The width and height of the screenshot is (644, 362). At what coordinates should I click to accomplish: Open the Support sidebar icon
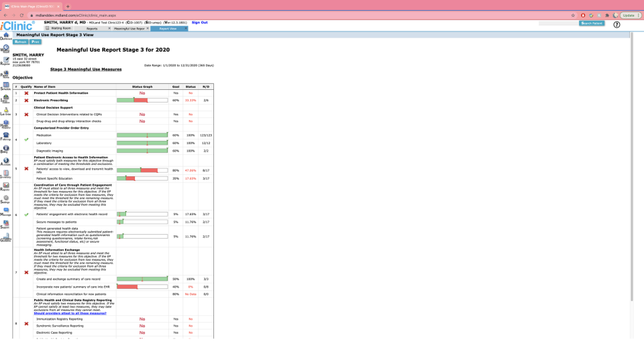click(x=6, y=225)
